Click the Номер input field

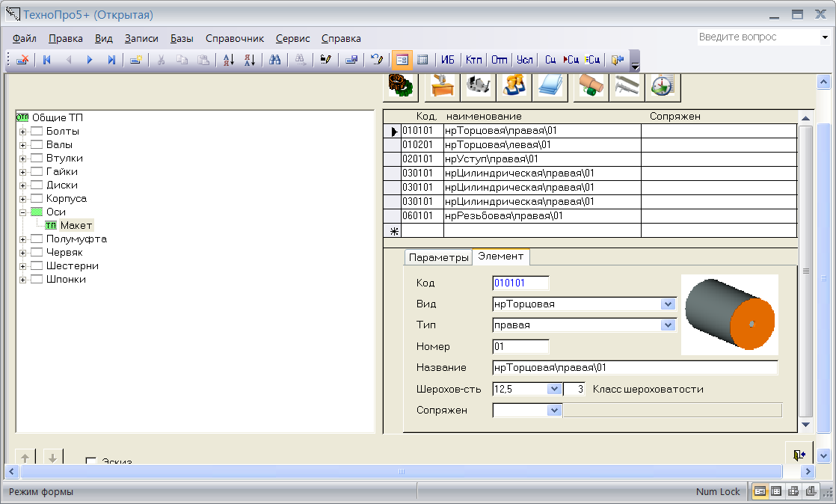click(x=520, y=347)
